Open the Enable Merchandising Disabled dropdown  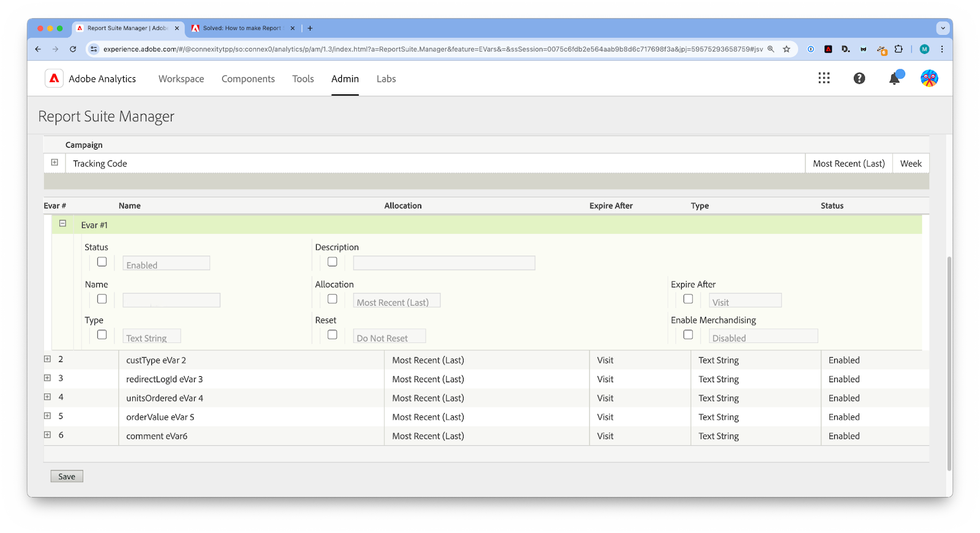[x=763, y=336]
